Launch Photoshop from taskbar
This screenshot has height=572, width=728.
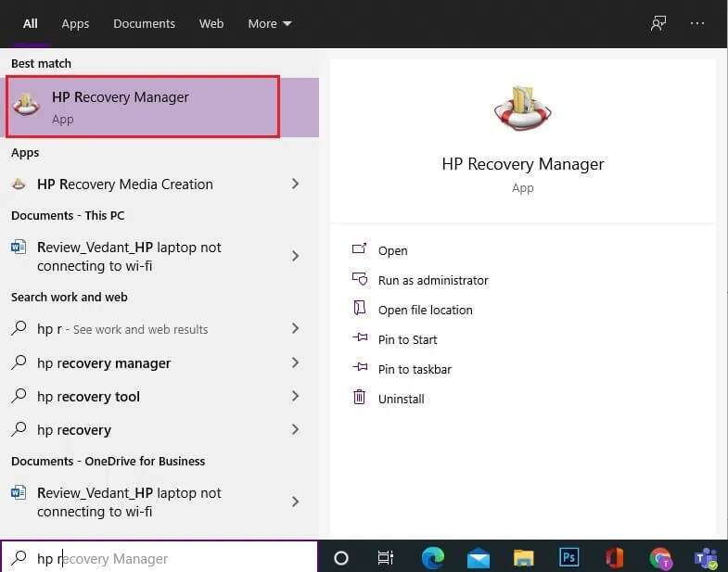(569, 557)
